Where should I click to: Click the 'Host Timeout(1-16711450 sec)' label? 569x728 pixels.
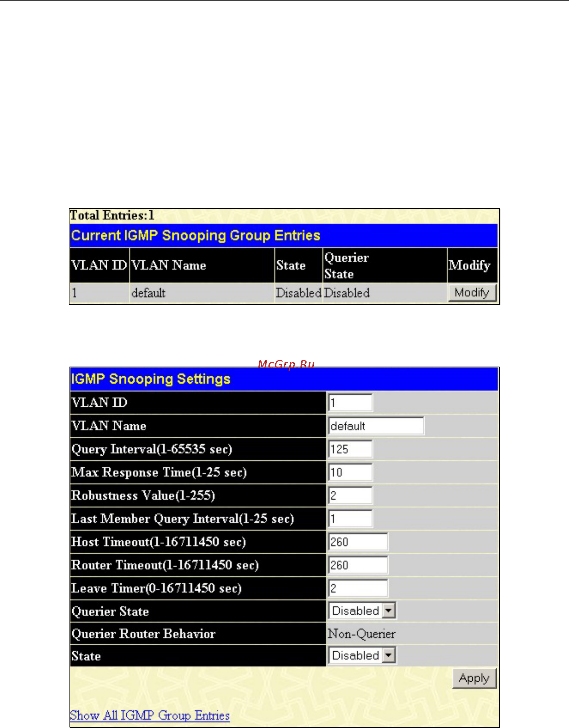159,542
